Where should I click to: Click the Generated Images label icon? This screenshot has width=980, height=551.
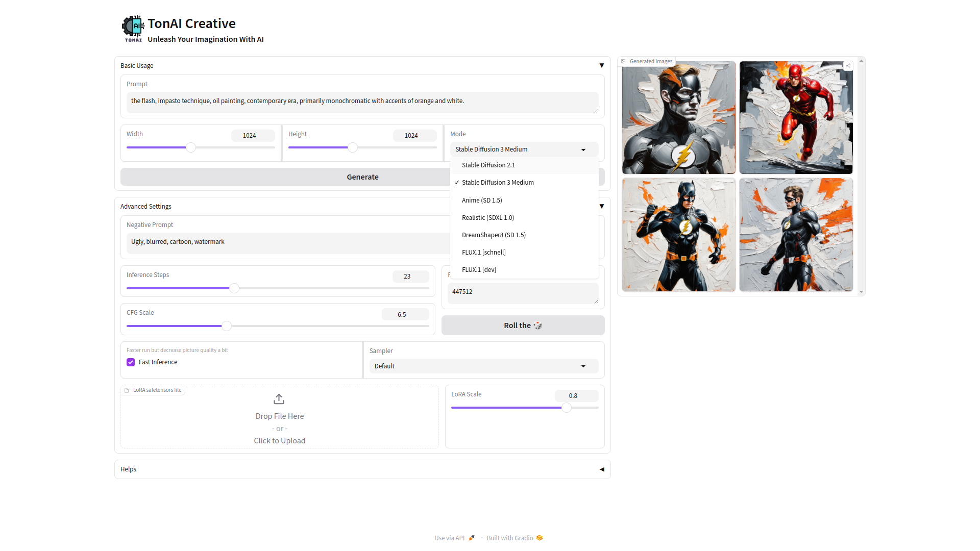(623, 61)
